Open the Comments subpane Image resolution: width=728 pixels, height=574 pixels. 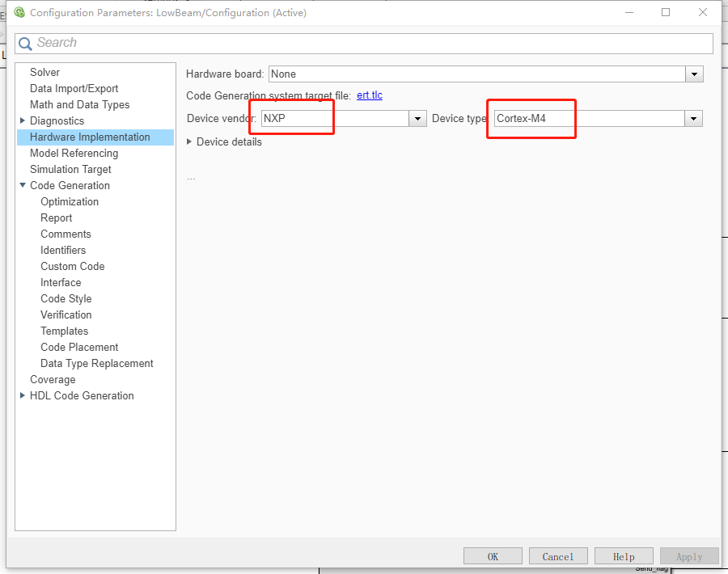(x=66, y=234)
